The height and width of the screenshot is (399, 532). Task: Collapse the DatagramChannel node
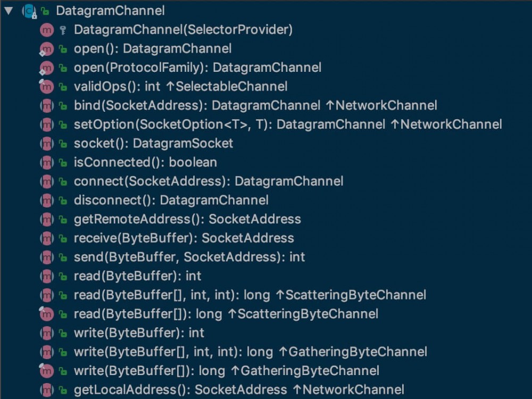pos(7,10)
